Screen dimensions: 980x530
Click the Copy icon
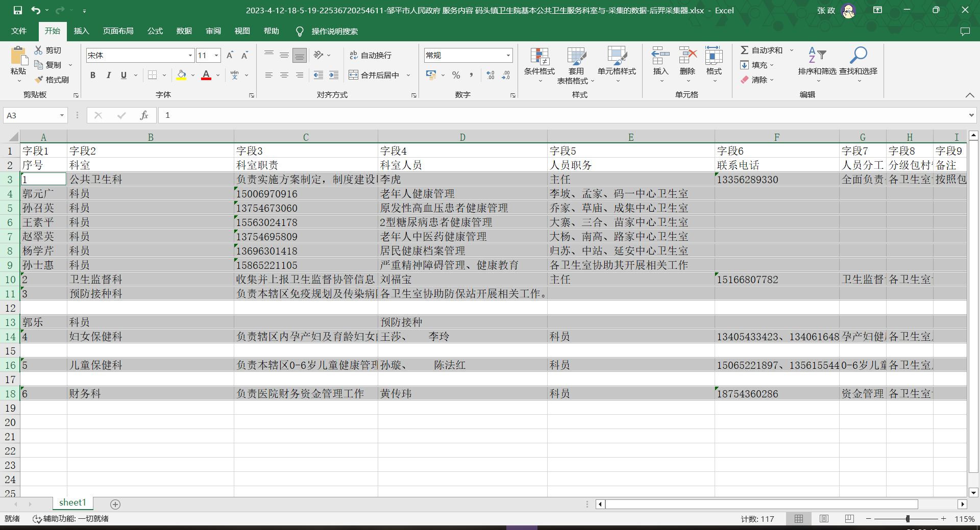(x=38, y=65)
